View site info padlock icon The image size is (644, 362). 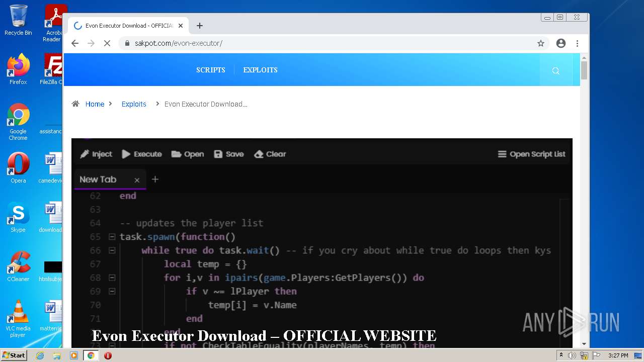[127, 43]
